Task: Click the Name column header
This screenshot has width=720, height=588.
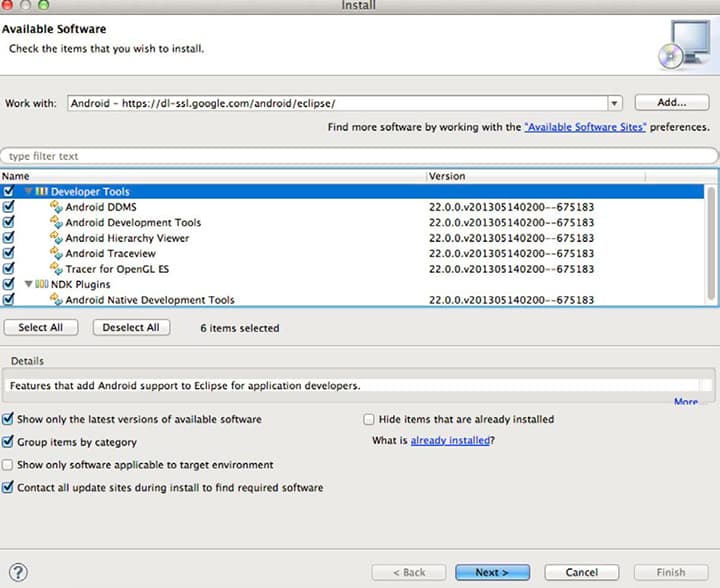Action: pyautogui.click(x=214, y=176)
